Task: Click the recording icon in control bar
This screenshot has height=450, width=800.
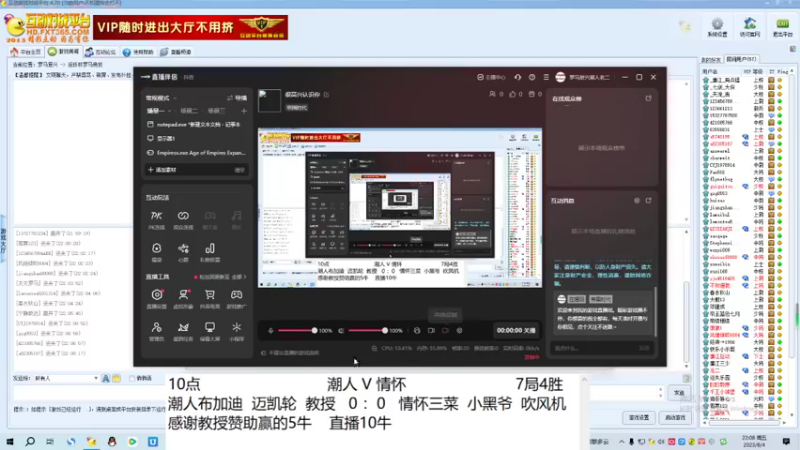Action: [431, 331]
